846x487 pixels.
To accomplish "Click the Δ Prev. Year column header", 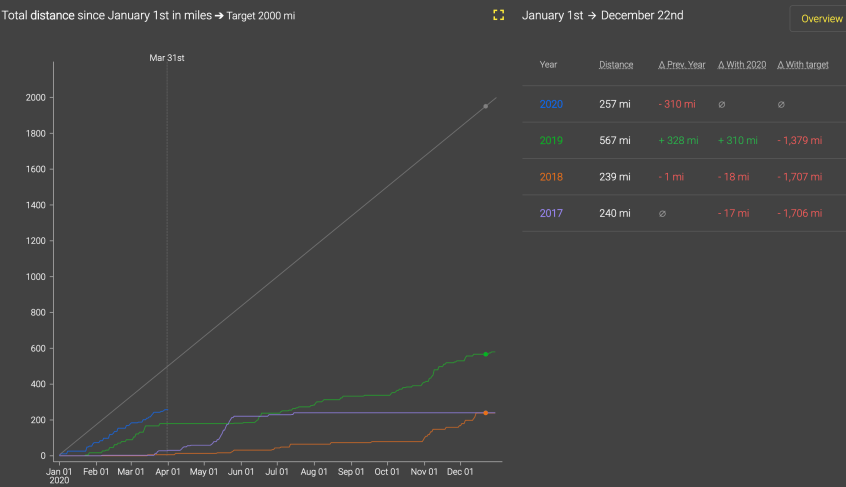I will 681,65.
